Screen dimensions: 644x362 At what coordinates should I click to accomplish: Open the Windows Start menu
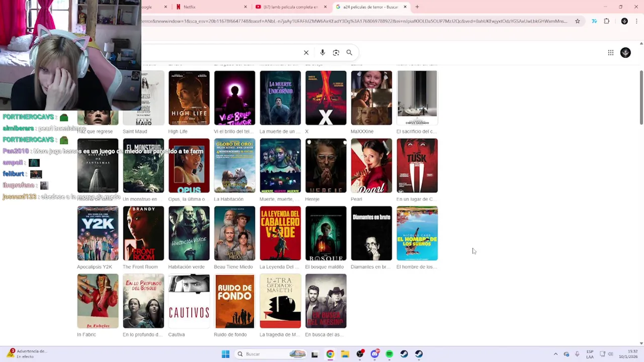[x=225, y=354]
